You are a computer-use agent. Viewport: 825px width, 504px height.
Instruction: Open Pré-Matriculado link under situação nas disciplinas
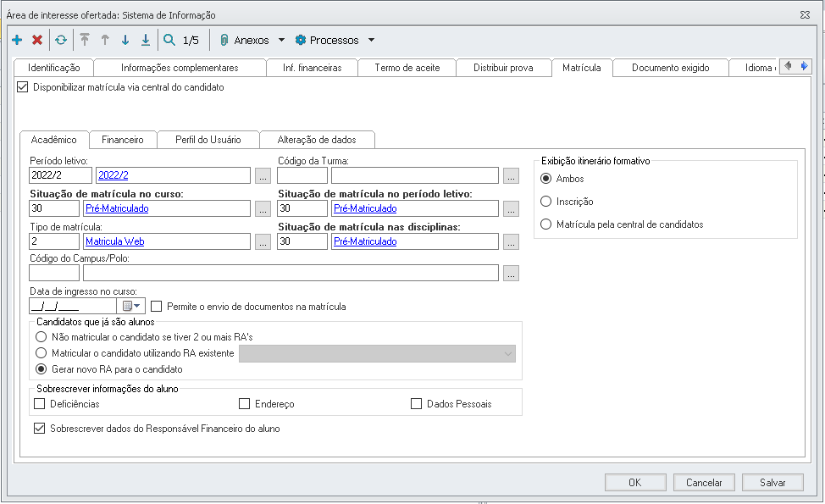tap(365, 241)
